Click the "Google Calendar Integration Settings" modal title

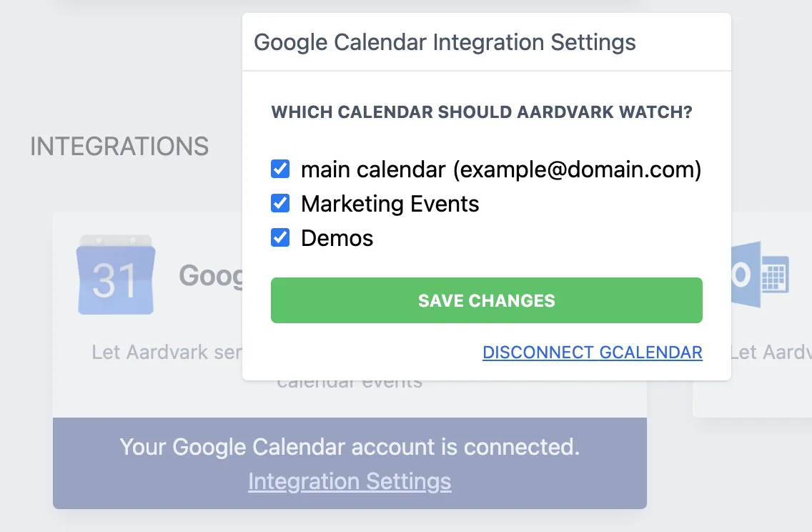tap(445, 42)
